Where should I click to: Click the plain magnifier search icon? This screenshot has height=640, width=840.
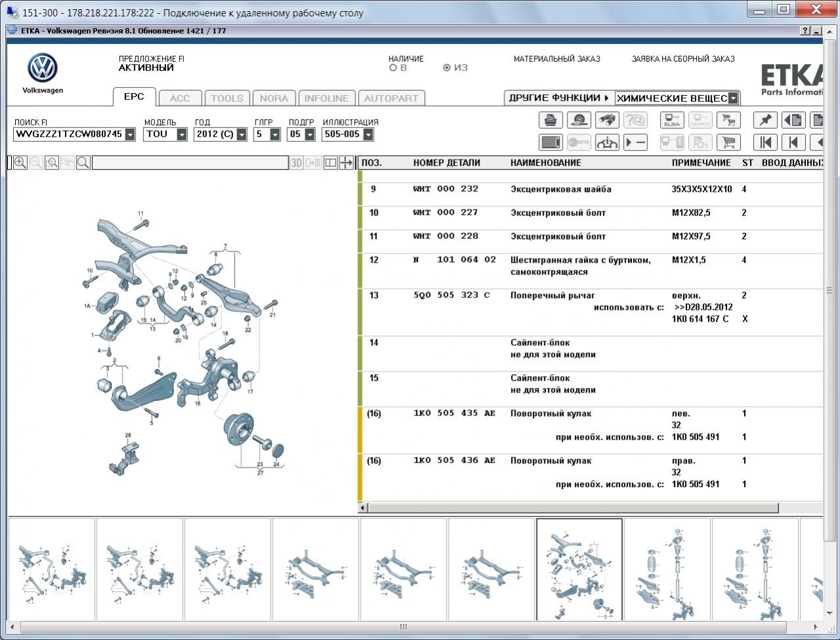83,163
